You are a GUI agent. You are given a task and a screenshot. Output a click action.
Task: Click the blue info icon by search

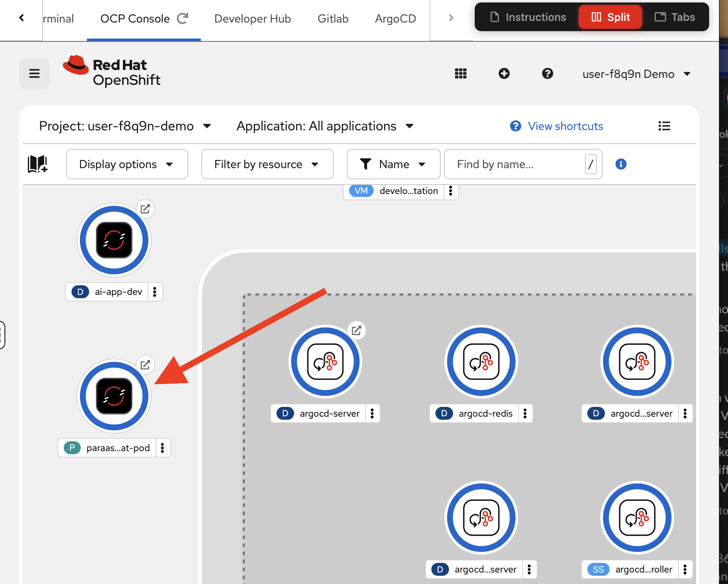621,164
